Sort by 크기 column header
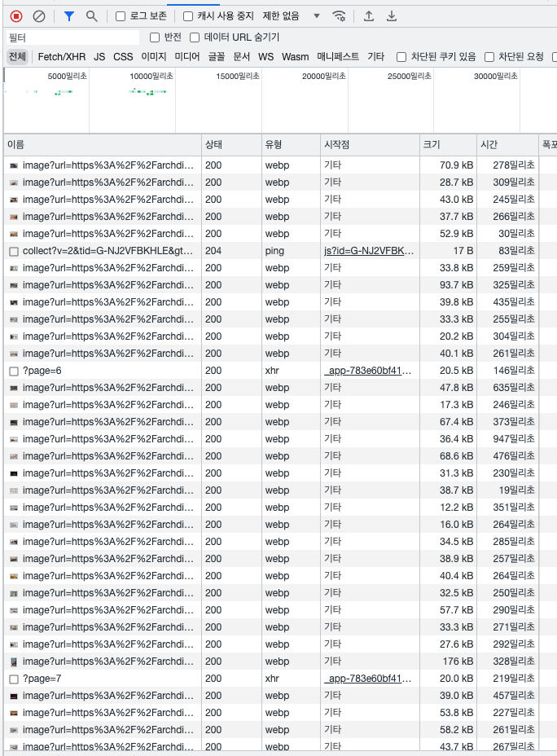Image resolution: width=557 pixels, height=756 pixels. (x=448, y=145)
